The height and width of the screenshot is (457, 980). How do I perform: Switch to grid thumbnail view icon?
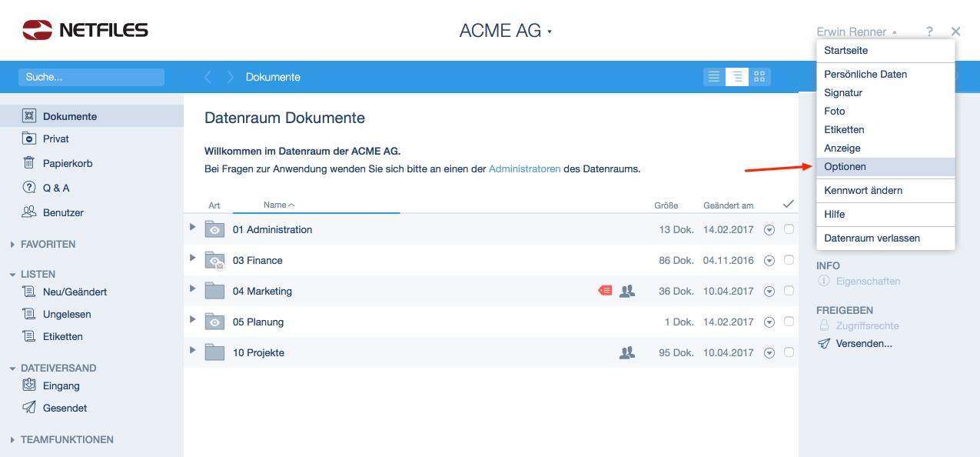tap(759, 77)
